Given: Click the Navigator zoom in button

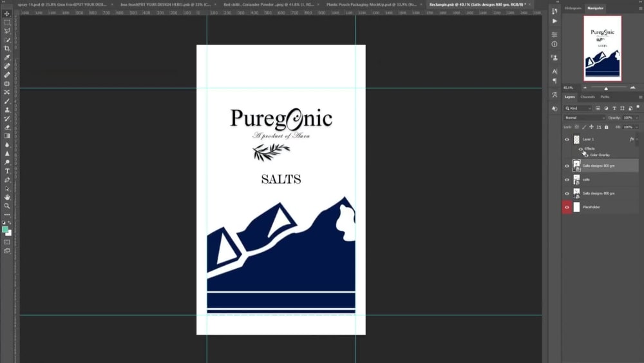Looking at the screenshot, I should pyautogui.click(x=632, y=88).
